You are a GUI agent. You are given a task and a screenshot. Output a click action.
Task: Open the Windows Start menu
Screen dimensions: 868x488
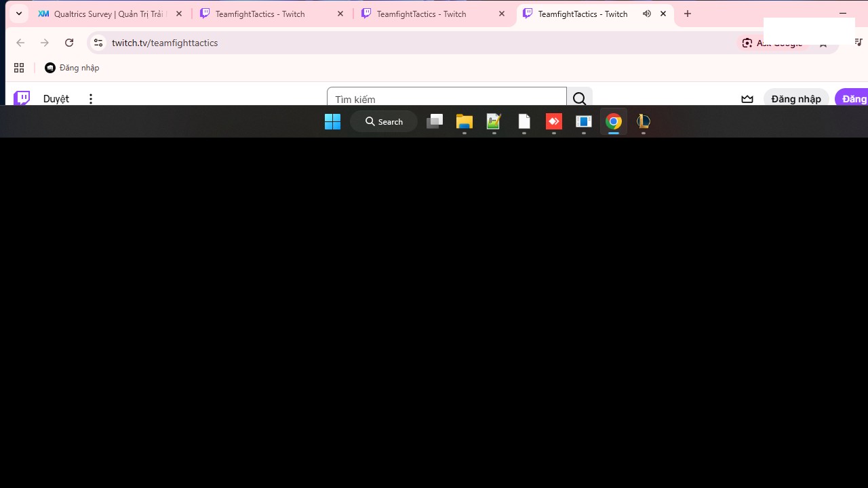[x=332, y=121]
